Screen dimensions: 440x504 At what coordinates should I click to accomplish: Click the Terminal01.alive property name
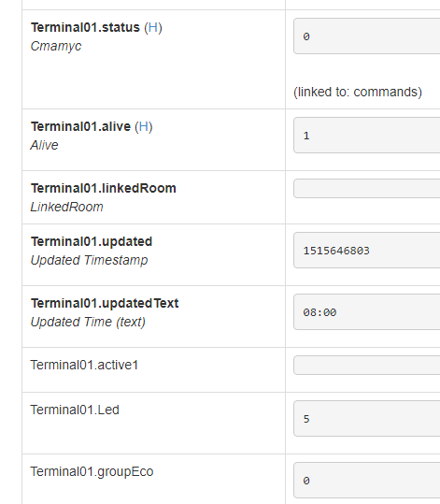[80, 126]
